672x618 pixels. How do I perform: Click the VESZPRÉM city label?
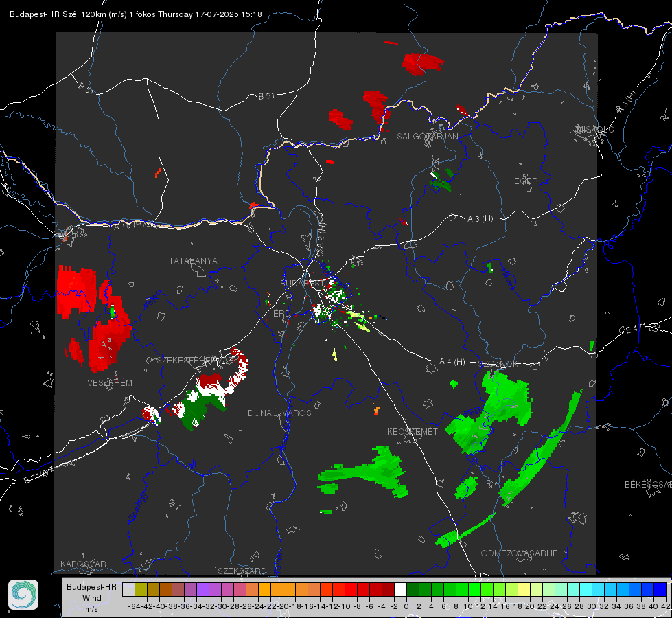point(110,383)
